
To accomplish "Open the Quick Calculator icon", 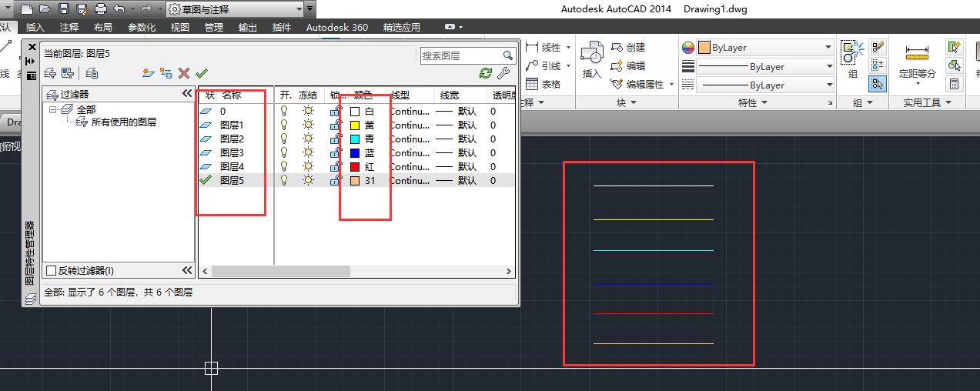I will [955, 84].
